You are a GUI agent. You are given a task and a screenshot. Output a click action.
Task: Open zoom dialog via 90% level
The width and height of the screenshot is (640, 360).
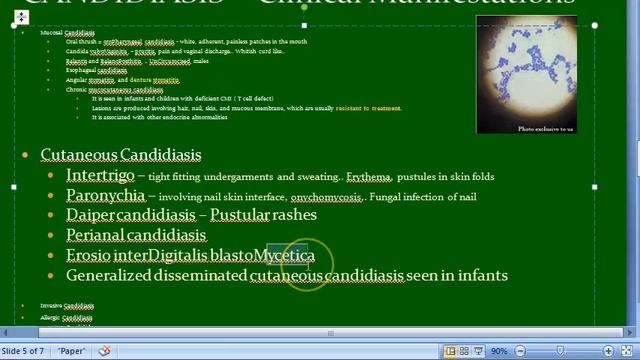point(499,351)
